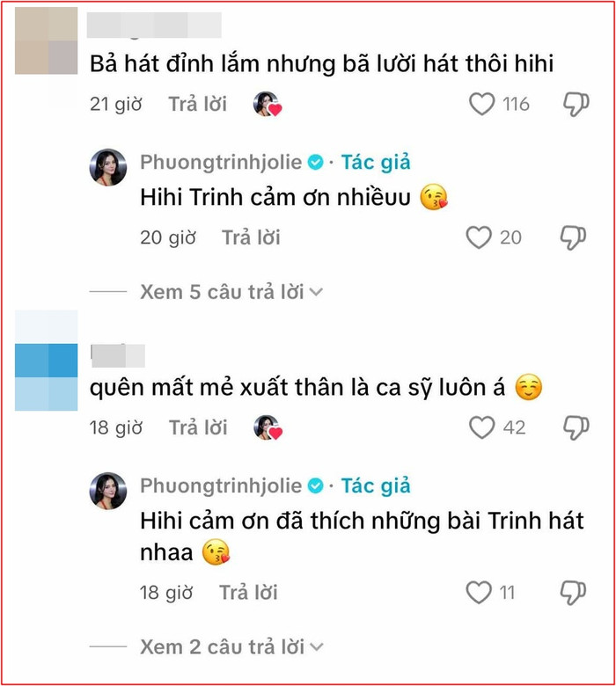Open the blue blurred commenter avatar
The width and height of the screenshot is (616, 686).
pos(47,361)
